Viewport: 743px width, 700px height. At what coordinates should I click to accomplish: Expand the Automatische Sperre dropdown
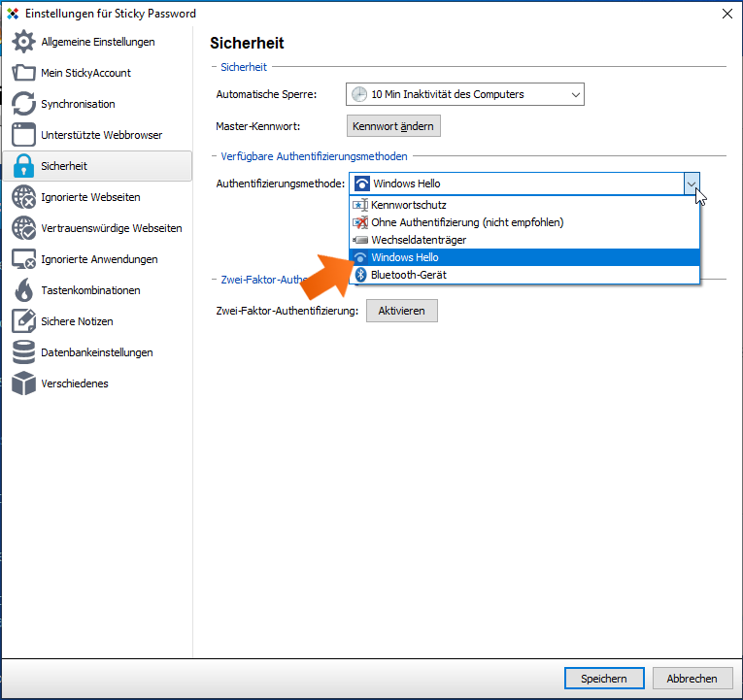coord(575,94)
